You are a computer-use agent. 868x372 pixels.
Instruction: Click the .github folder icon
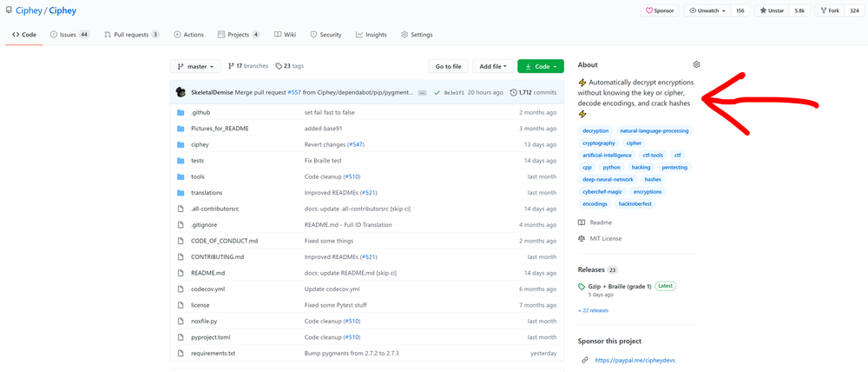coord(180,112)
